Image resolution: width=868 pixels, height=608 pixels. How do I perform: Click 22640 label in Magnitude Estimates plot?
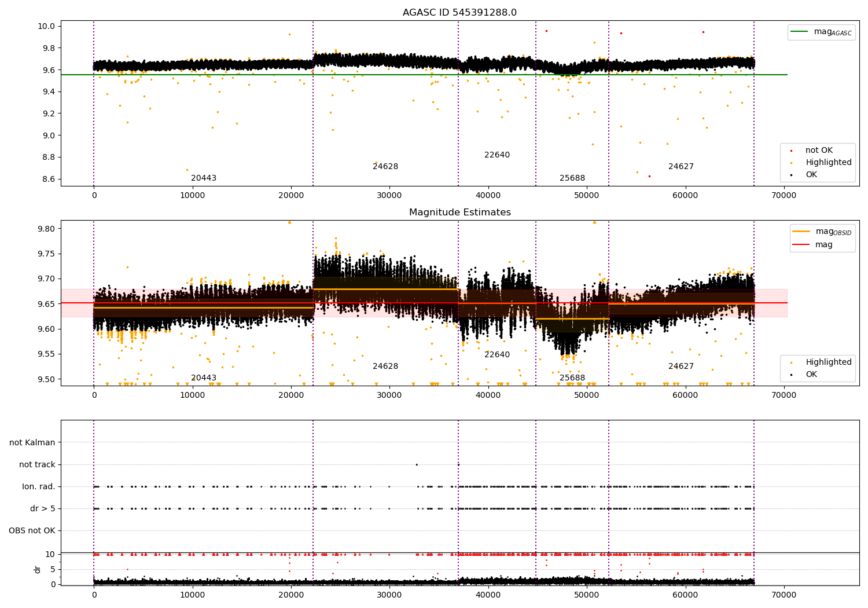497,354
